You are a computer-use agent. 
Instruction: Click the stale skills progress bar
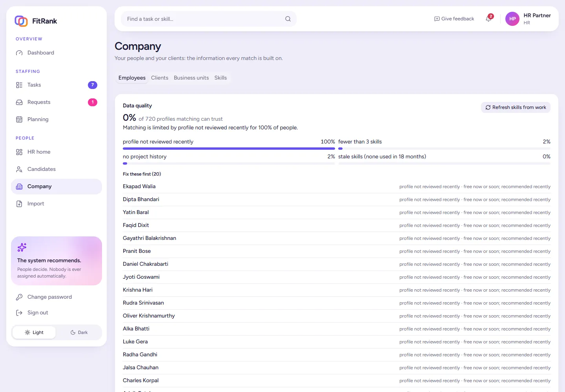[444, 163]
